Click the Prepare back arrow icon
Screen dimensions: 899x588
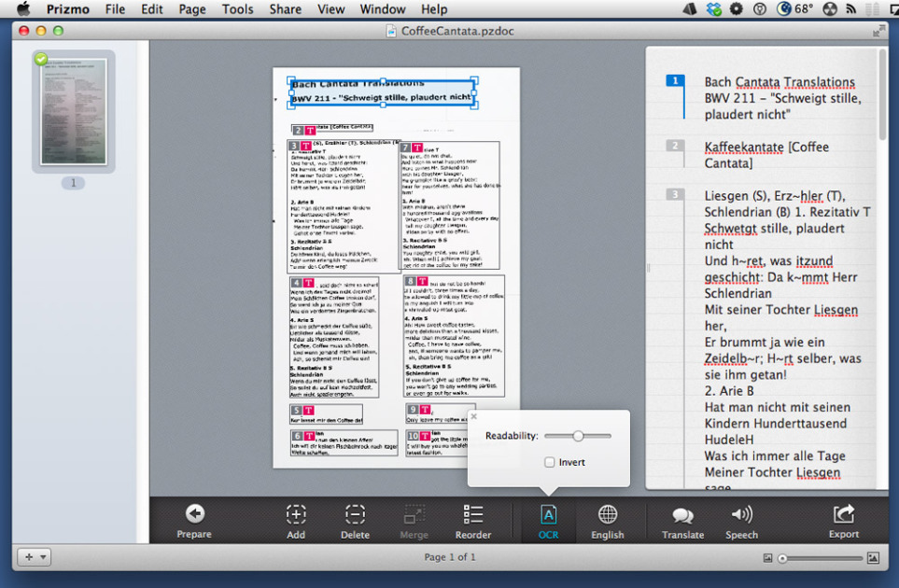194,514
